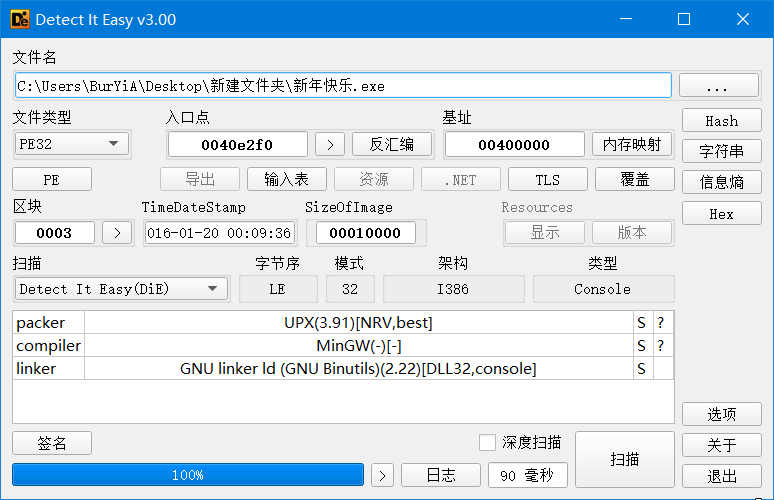Open the 关于 about dialog
This screenshot has width=774, height=500.
point(722,445)
